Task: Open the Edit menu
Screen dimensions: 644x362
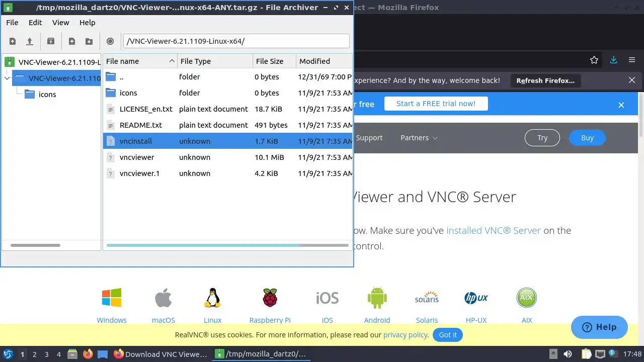Action: pyautogui.click(x=35, y=23)
